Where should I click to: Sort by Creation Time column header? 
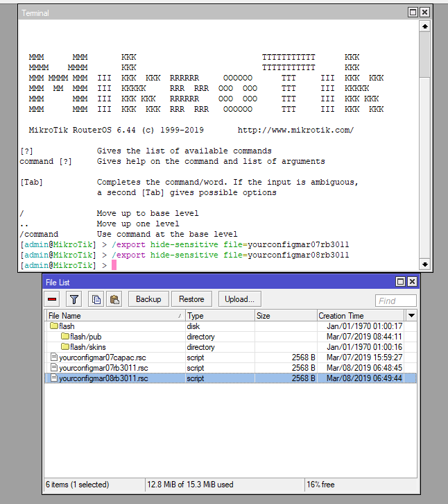click(x=361, y=316)
